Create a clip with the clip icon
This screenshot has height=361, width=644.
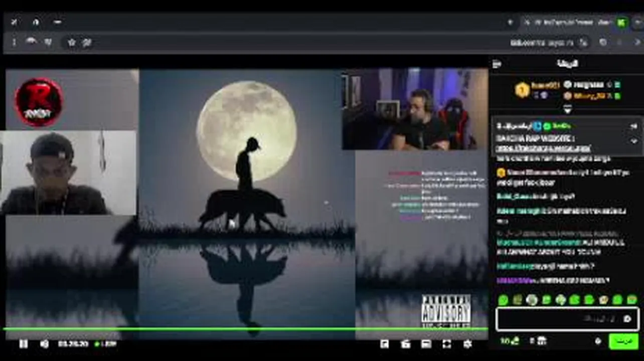click(x=405, y=344)
